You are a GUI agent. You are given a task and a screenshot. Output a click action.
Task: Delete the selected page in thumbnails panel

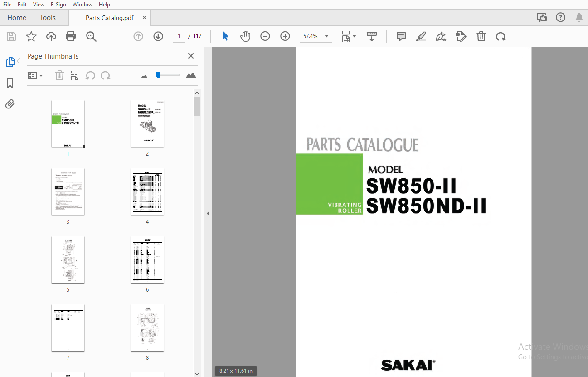[x=59, y=76]
